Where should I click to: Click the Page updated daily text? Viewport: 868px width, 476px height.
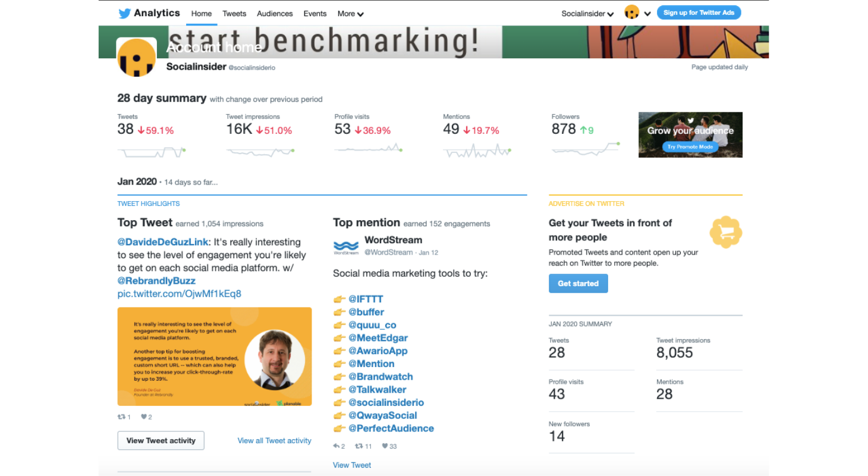(719, 67)
